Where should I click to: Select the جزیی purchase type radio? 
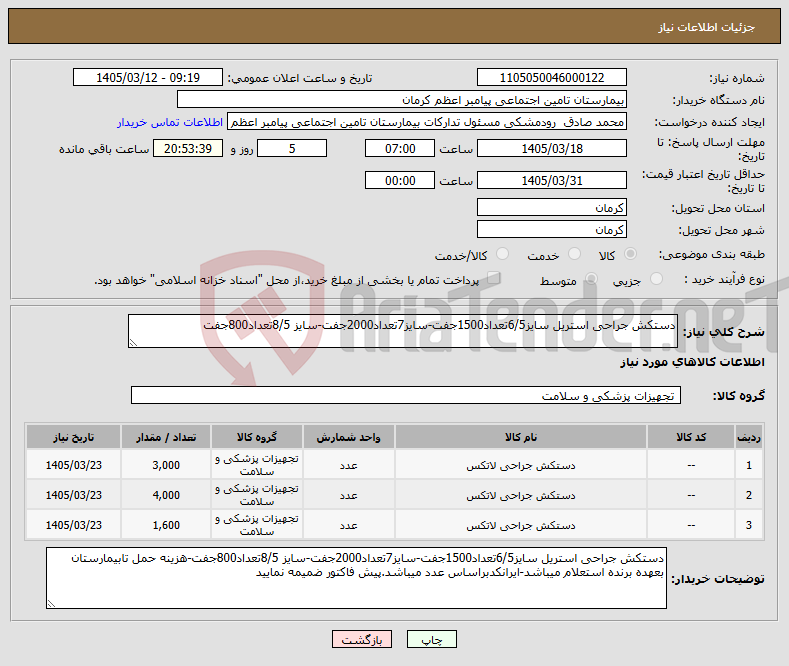656,279
